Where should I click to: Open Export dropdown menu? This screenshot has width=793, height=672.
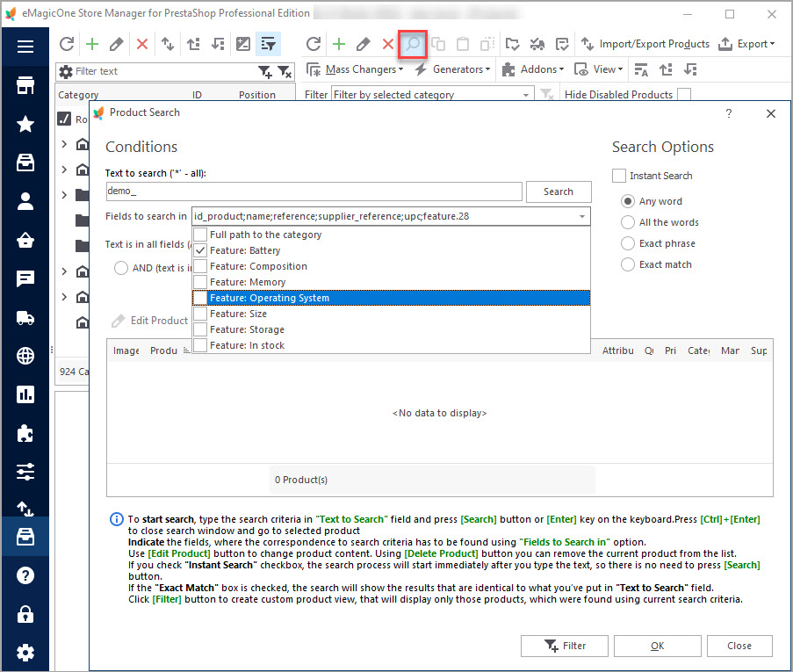click(x=746, y=44)
